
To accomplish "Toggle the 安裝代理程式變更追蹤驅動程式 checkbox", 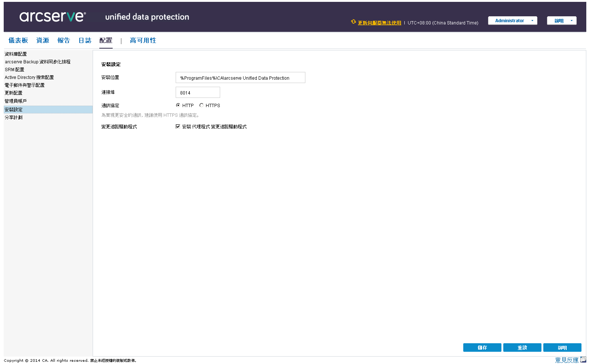I will pyautogui.click(x=178, y=126).
